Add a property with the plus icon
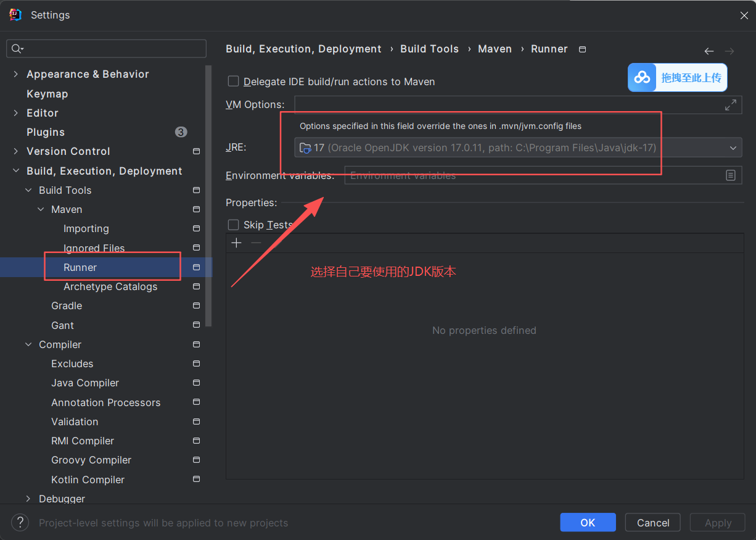Image resolution: width=756 pixels, height=540 pixels. point(236,243)
